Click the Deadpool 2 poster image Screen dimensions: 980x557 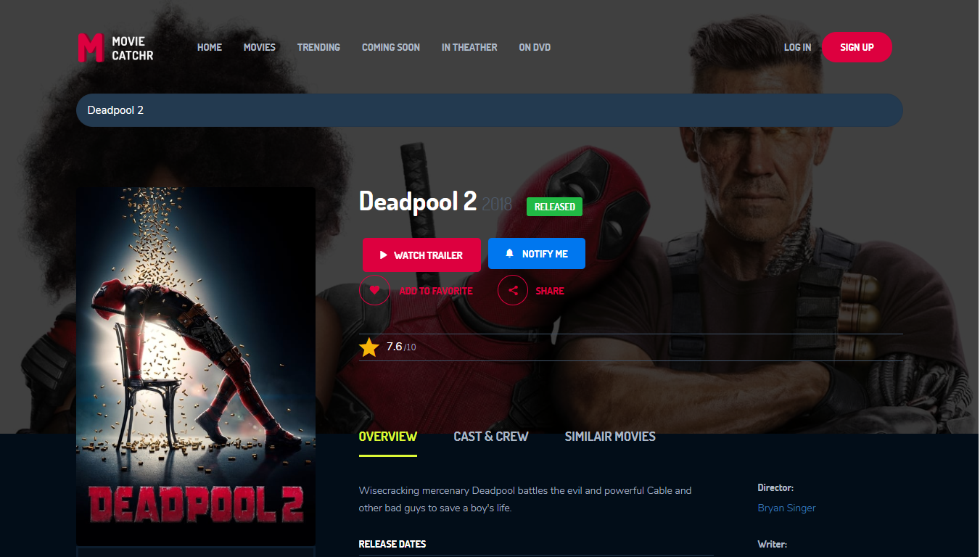tap(196, 366)
